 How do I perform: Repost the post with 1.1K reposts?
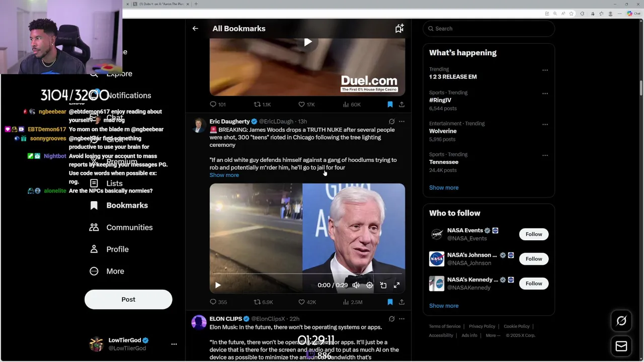click(x=262, y=105)
